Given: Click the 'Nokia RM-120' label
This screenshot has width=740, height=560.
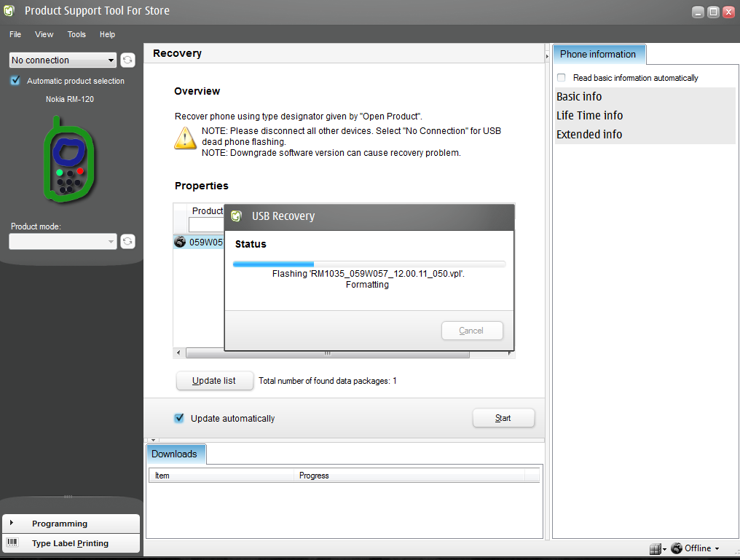Looking at the screenshot, I should [x=70, y=99].
